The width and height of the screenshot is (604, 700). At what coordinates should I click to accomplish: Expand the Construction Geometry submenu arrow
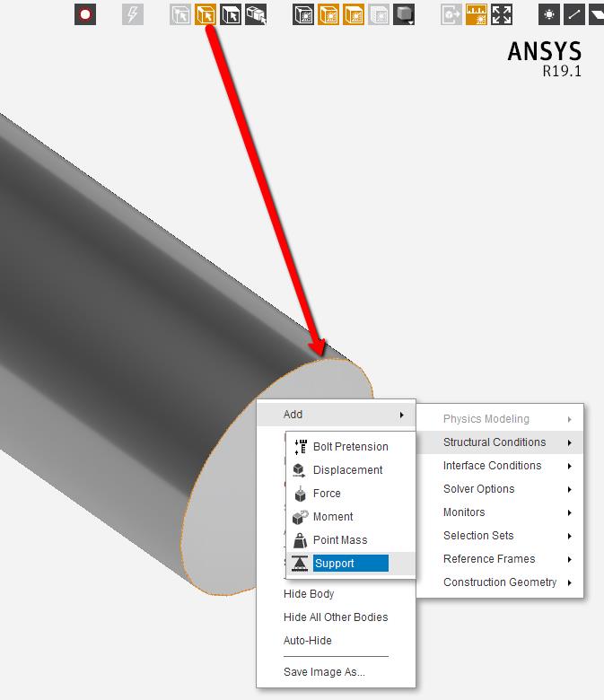pos(570,582)
